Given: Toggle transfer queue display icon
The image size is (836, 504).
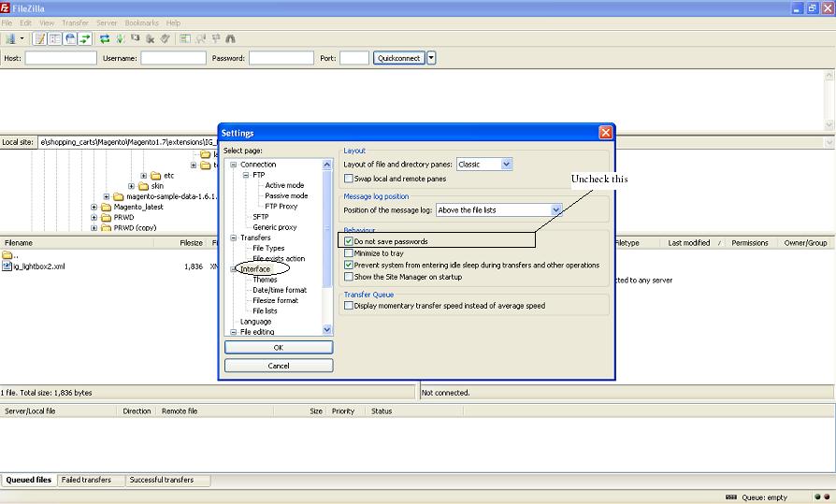Looking at the screenshot, I should click(85, 38).
